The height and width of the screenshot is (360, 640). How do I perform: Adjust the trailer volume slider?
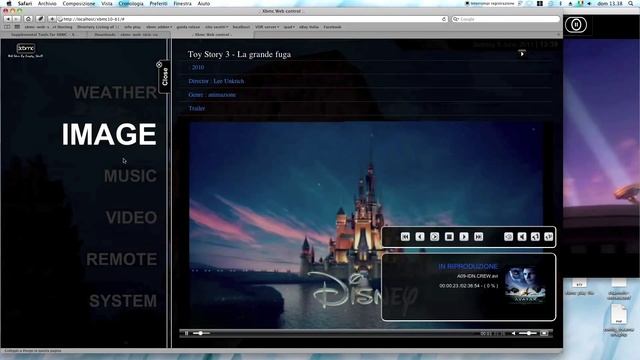tap(528, 333)
